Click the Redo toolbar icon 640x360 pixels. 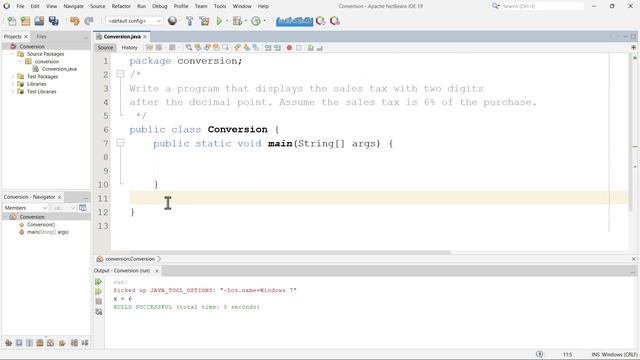[89, 21]
